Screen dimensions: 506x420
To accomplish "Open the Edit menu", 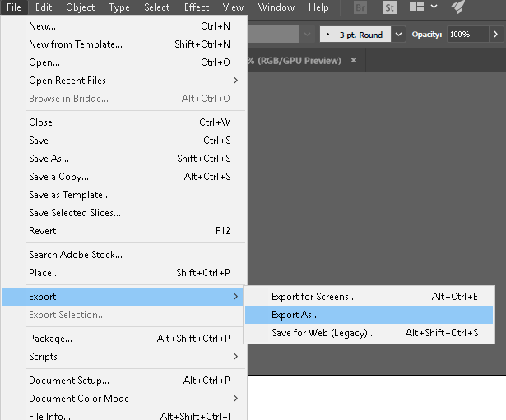I will pyautogui.click(x=44, y=7).
